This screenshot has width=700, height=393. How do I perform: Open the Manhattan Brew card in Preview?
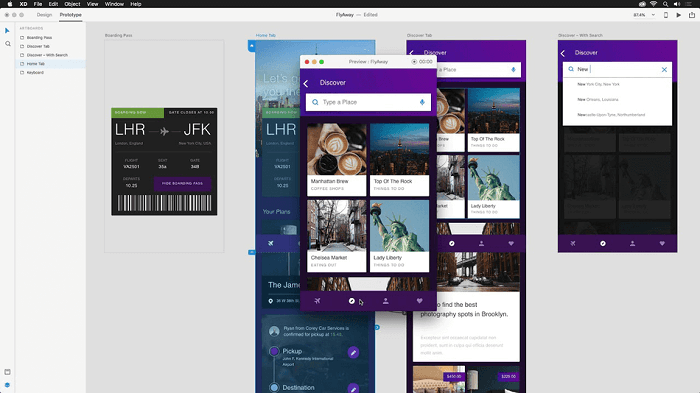pos(337,160)
